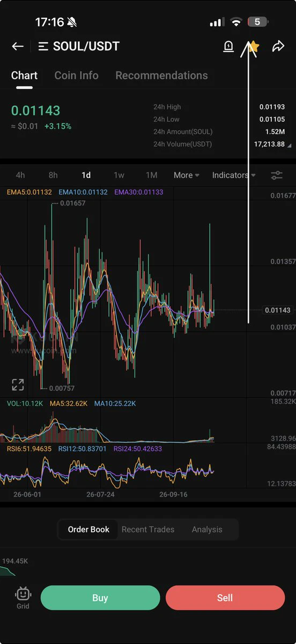Expand the More timeframes dropdown
The image size is (296, 644).
tap(187, 175)
